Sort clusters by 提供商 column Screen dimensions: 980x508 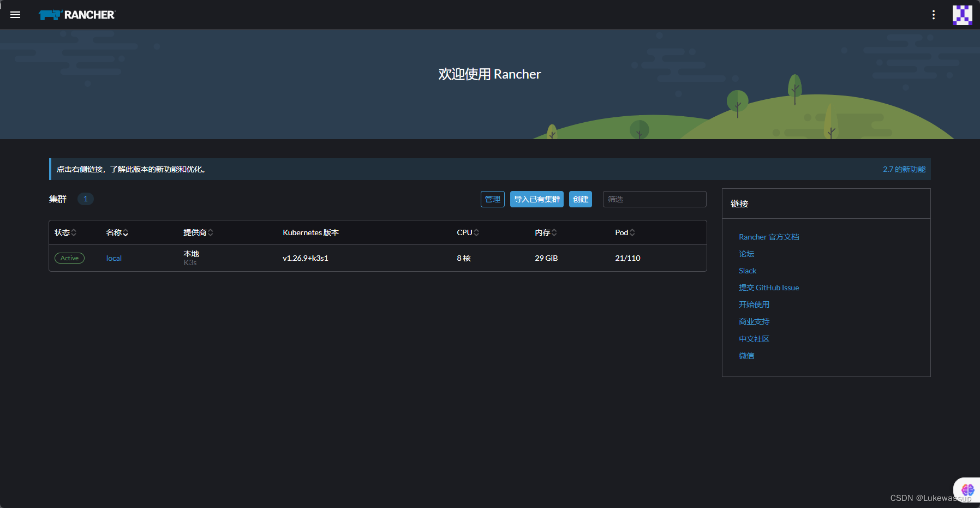point(198,232)
